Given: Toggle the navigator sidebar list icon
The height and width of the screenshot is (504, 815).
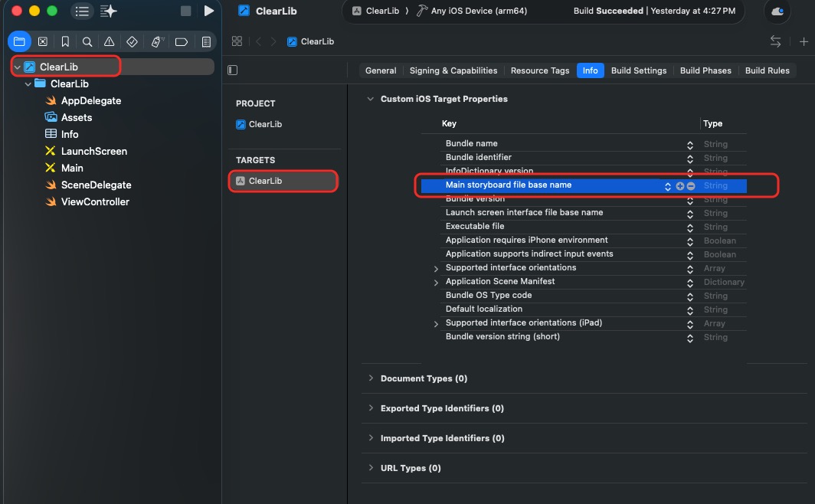Looking at the screenshot, I should [x=82, y=11].
